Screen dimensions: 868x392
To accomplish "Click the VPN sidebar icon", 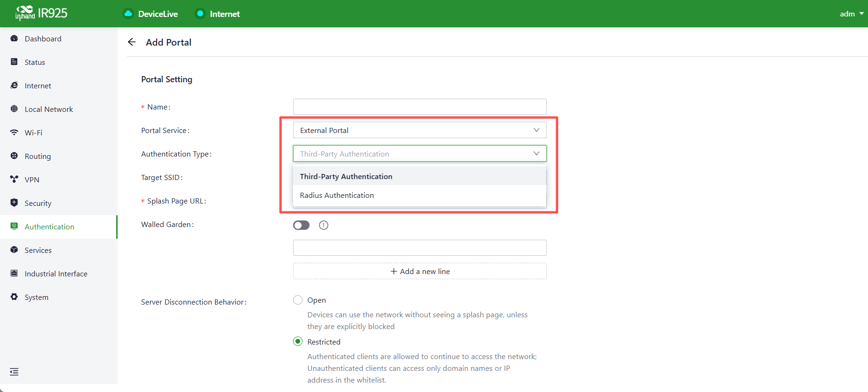I will click(x=14, y=180).
